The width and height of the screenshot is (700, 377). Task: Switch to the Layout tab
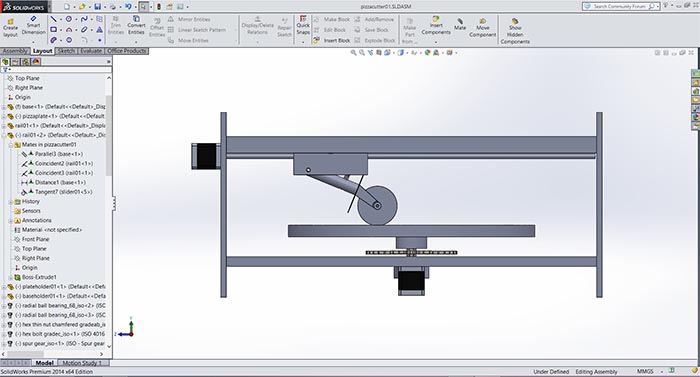(x=42, y=51)
